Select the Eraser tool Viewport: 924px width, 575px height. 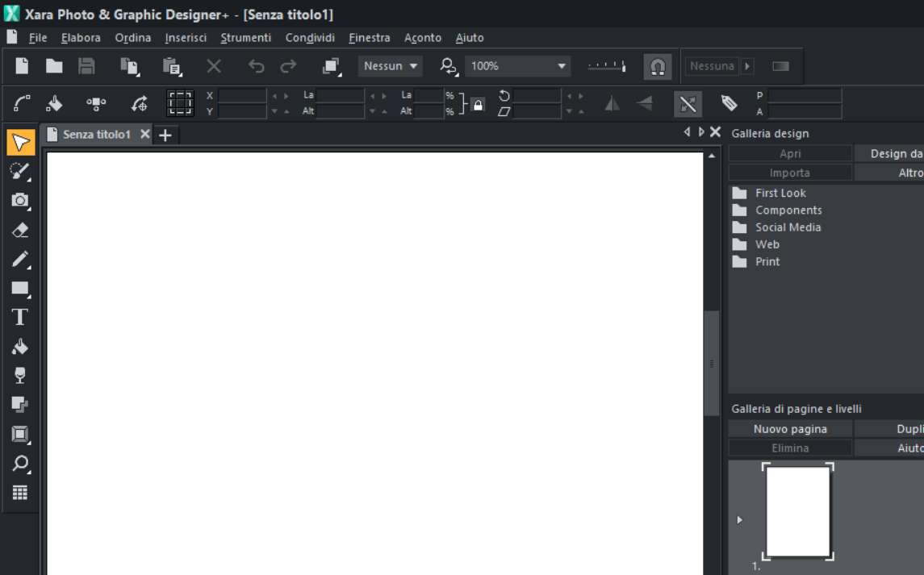21,230
